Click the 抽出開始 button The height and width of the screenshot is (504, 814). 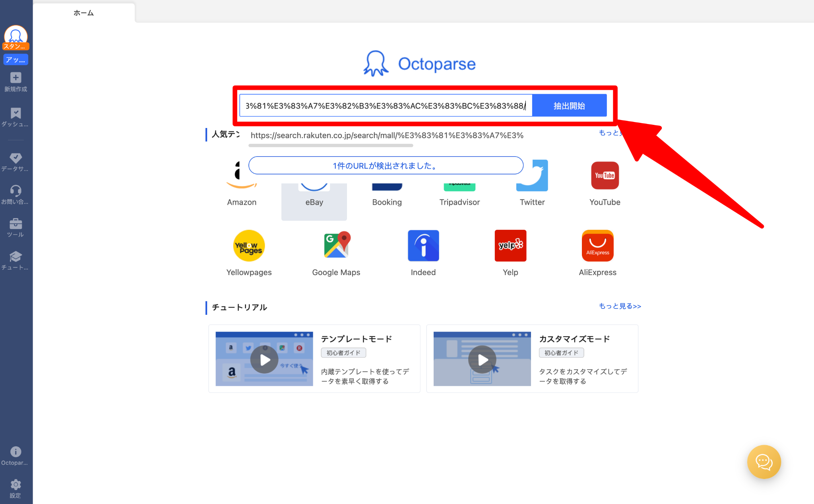point(569,106)
